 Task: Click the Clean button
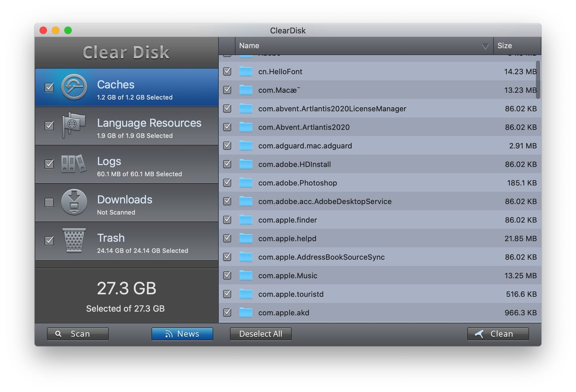pyautogui.click(x=498, y=334)
